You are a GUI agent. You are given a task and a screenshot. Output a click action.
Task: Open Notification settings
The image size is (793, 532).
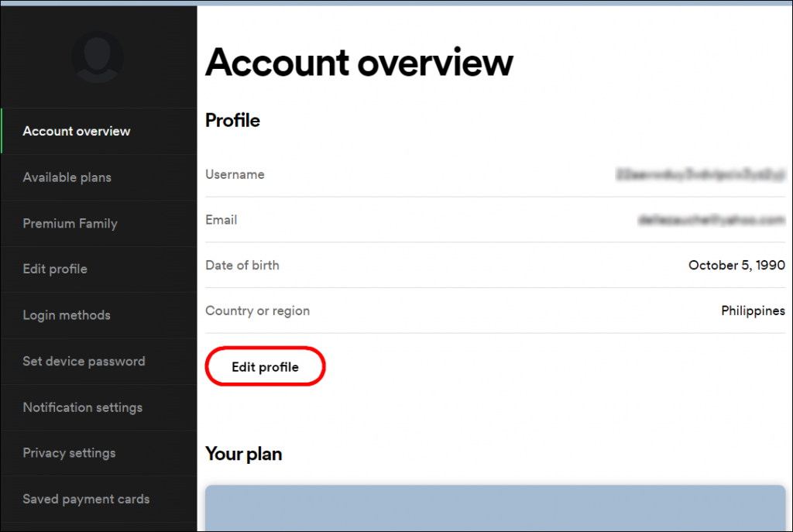coord(82,407)
